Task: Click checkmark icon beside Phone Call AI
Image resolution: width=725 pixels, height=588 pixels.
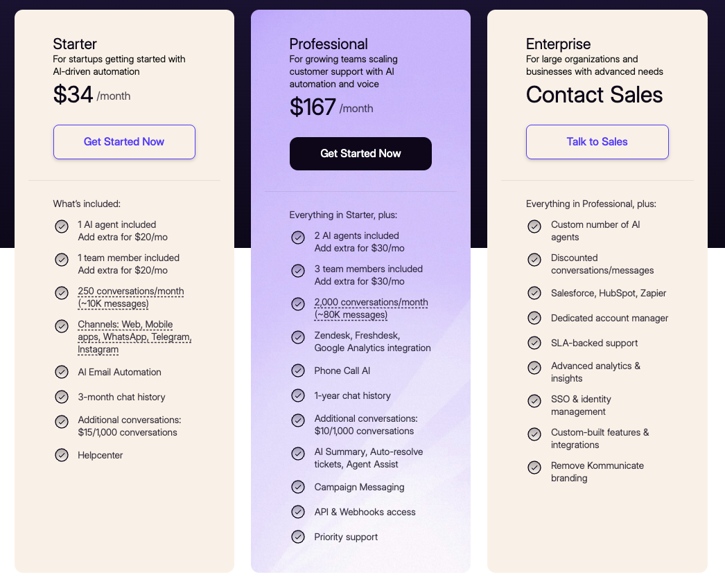Action: [298, 371]
